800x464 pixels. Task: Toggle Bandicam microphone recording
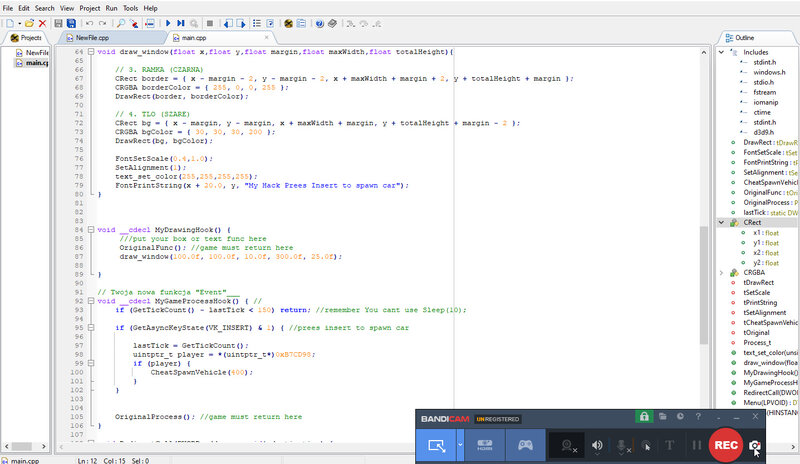(x=622, y=446)
